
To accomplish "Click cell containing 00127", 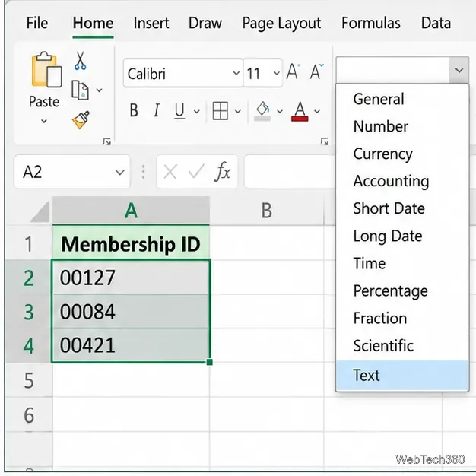I will pos(131,278).
